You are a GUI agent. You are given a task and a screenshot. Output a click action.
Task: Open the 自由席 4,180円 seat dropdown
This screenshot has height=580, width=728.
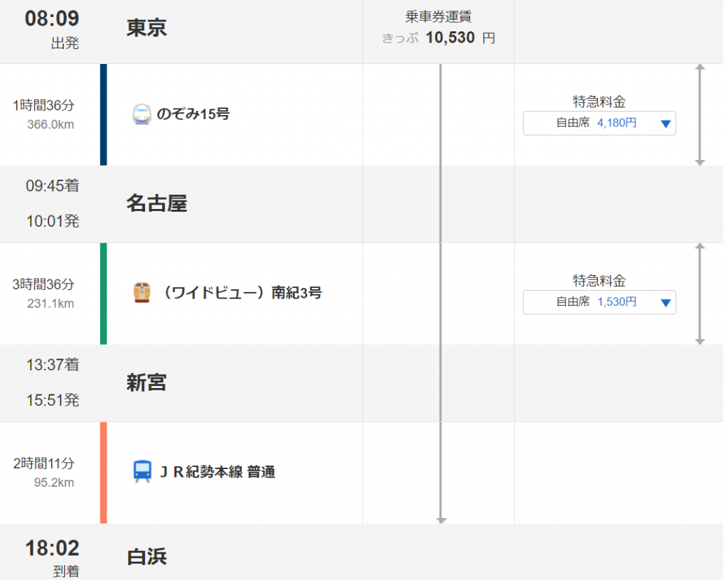tap(599, 124)
